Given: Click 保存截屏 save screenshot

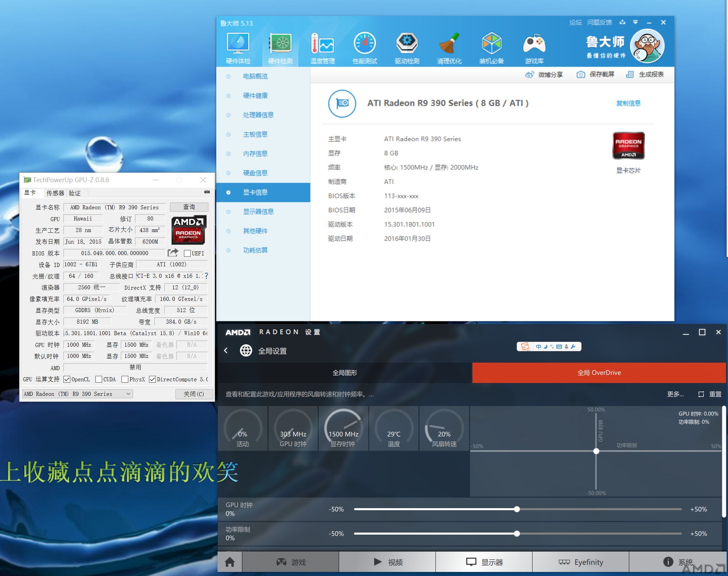Looking at the screenshot, I should tap(596, 74).
